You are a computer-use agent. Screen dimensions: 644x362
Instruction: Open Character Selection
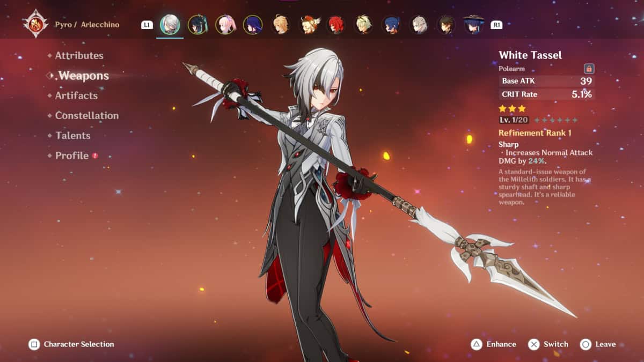[x=71, y=344]
